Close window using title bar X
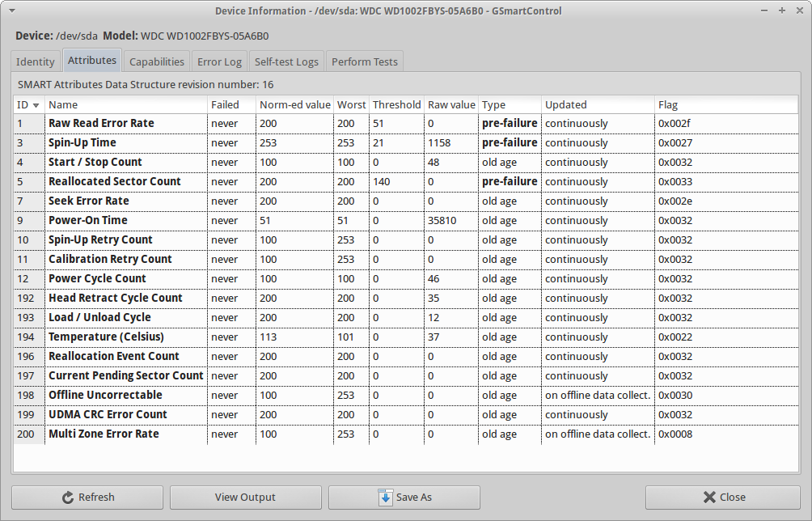The height and width of the screenshot is (521, 812). point(800,11)
